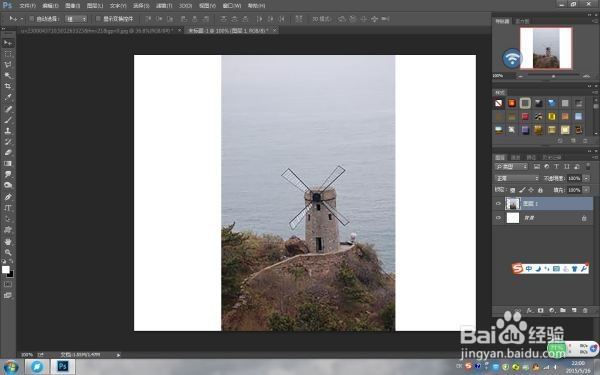
Task: Hide the Background layer eye icon
Action: click(498, 218)
